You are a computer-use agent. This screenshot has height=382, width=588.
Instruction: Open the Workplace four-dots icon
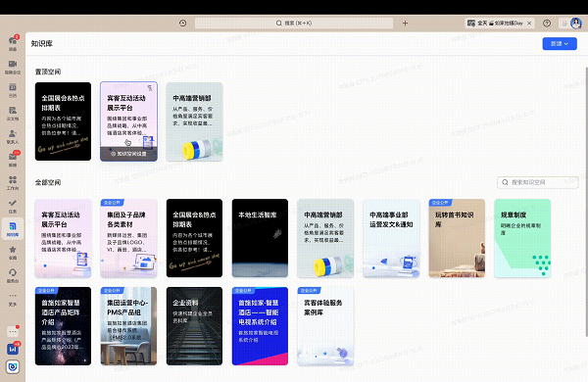[x=13, y=182]
